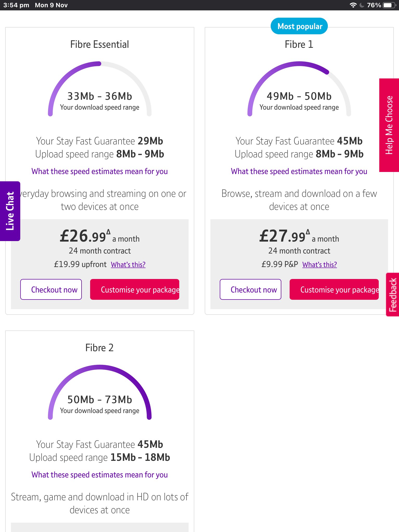Open the Live Chat side tab
399x532 pixels.
[10, 211]
